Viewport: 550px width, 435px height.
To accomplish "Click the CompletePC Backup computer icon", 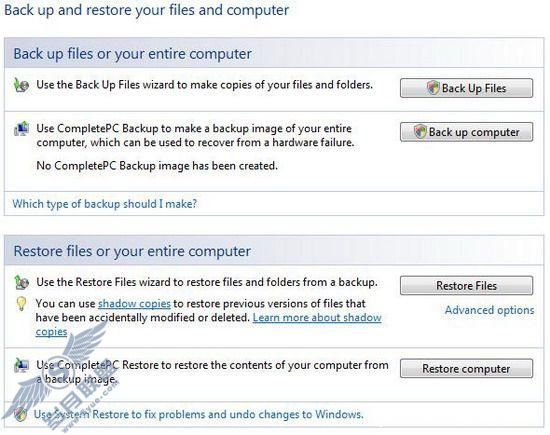I will click(21, 128).
